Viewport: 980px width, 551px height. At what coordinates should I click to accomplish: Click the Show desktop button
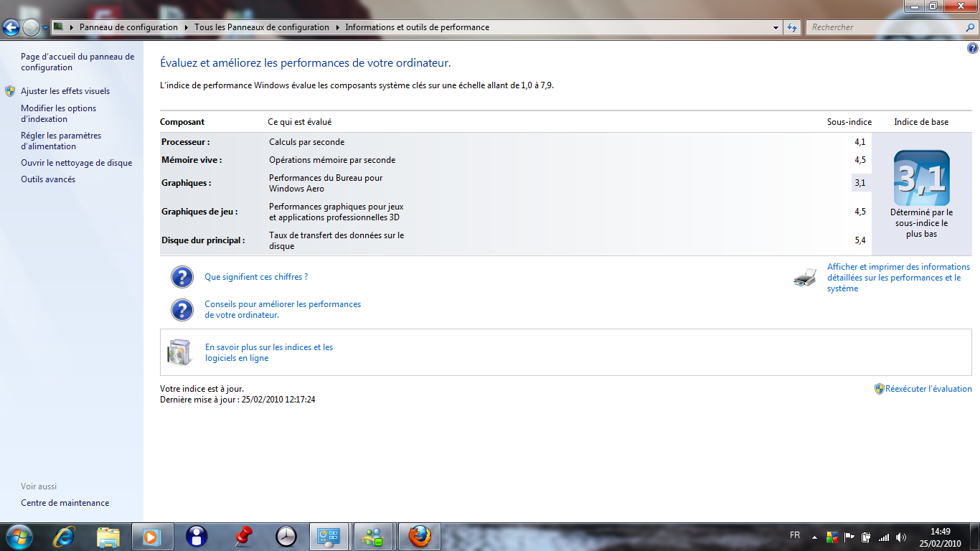coord(975,537)
